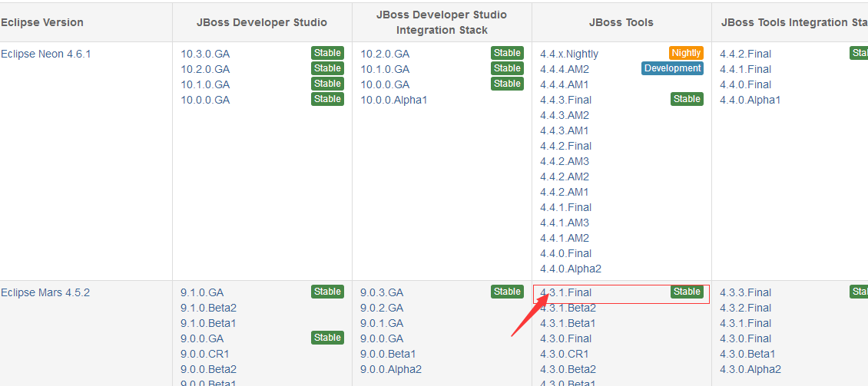Open 4.3.0.Final in JBoss Tools column

coord(566,338)
